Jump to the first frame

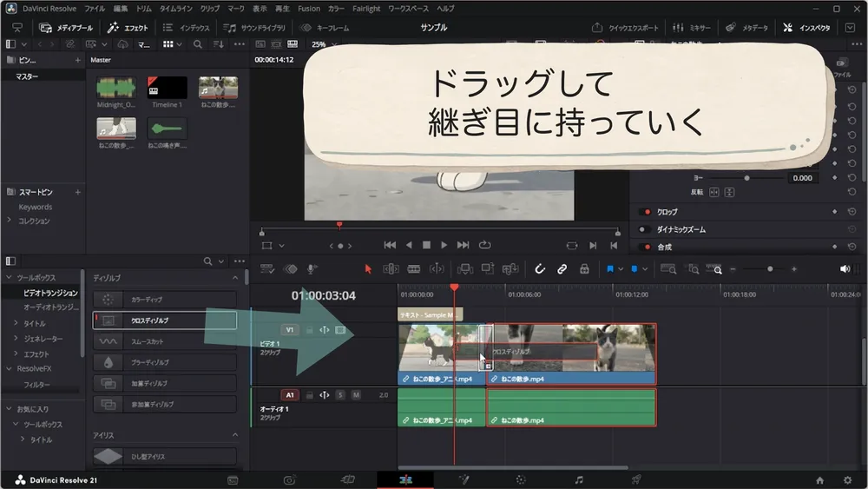click(x=390, y=245)
